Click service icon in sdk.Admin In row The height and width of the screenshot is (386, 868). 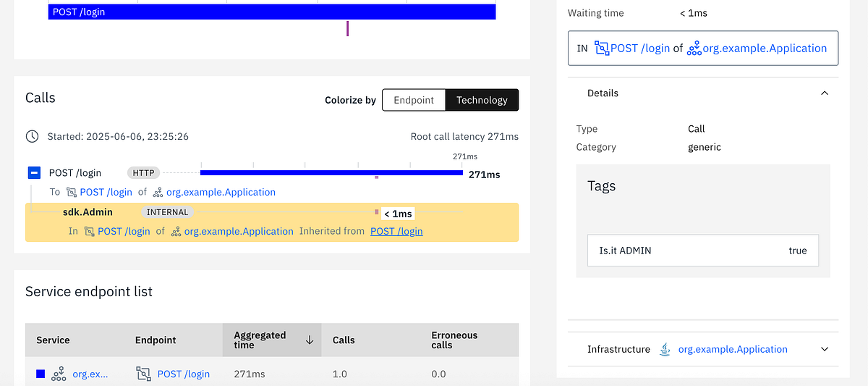pyautogui.click(x=176, y=231)
